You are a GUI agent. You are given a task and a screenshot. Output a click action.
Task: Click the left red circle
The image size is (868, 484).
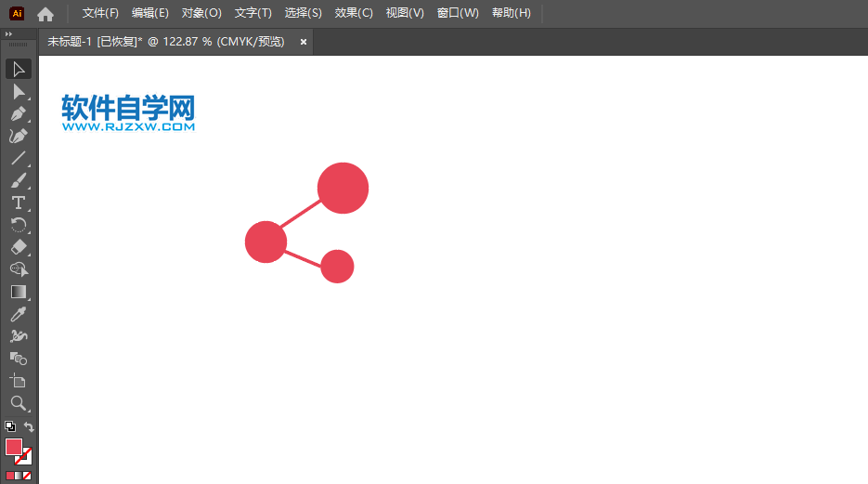pyautogui.click(x=266, y=242)
